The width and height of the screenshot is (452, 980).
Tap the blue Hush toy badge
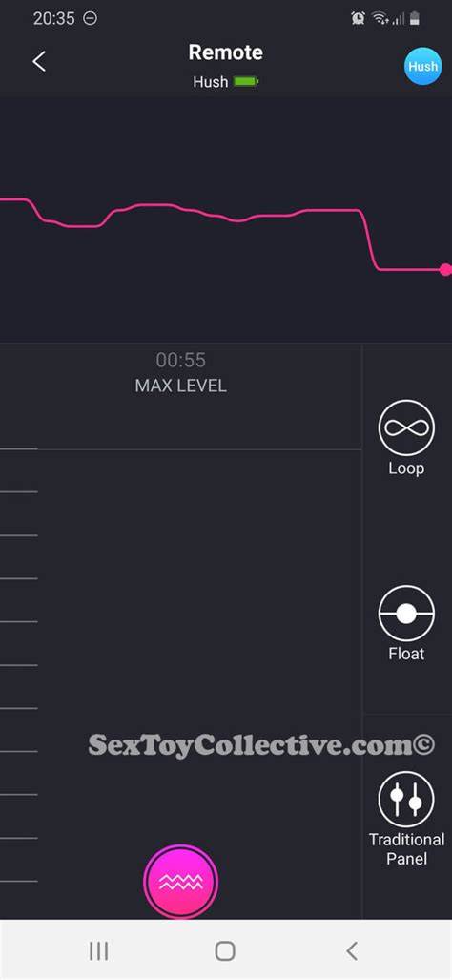(422, 65)
